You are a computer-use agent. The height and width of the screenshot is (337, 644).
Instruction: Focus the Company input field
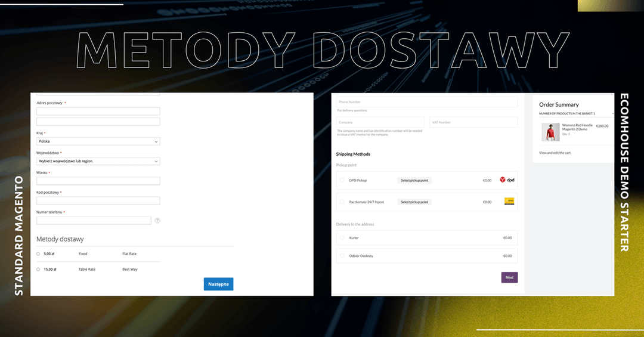[380, 122]
